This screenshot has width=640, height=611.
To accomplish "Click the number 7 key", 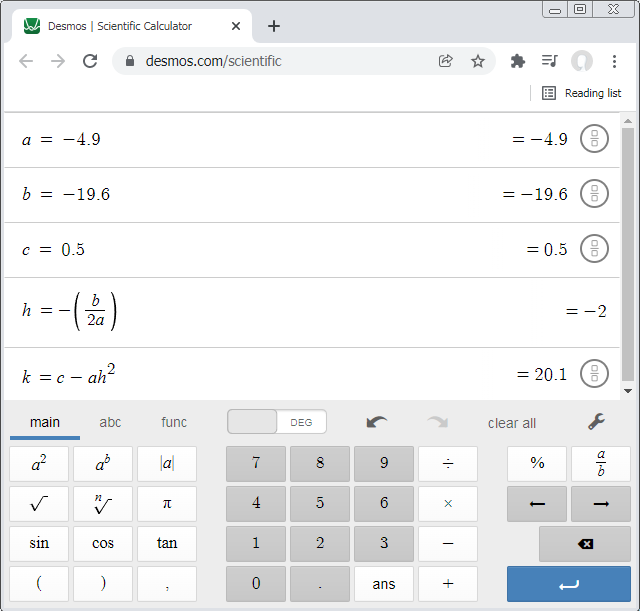I will coord(256,464).
